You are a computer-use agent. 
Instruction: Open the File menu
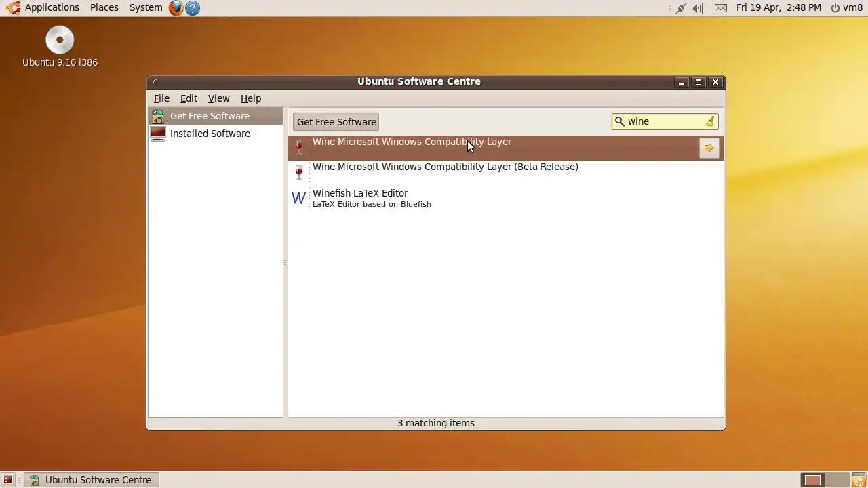pos(161,98)
